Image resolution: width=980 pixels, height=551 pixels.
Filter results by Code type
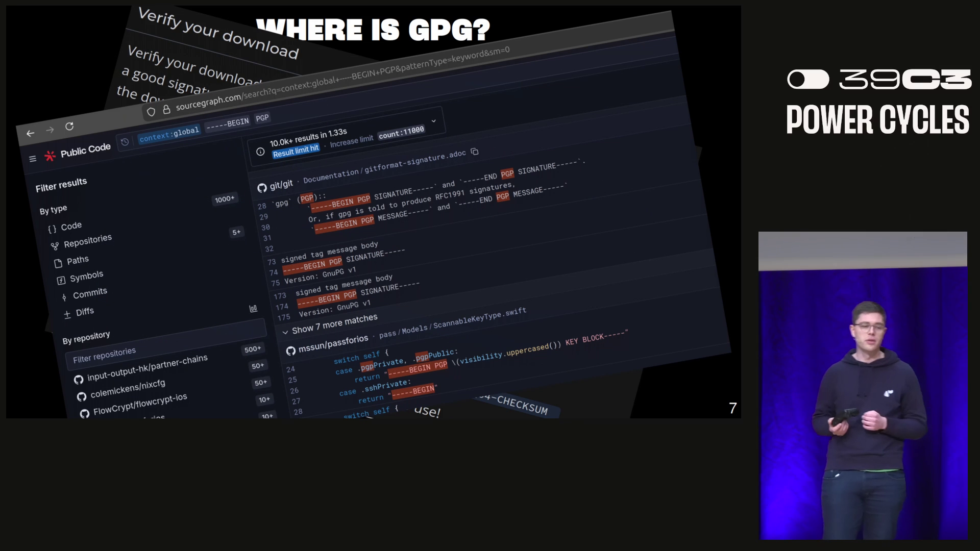[70, 226]
